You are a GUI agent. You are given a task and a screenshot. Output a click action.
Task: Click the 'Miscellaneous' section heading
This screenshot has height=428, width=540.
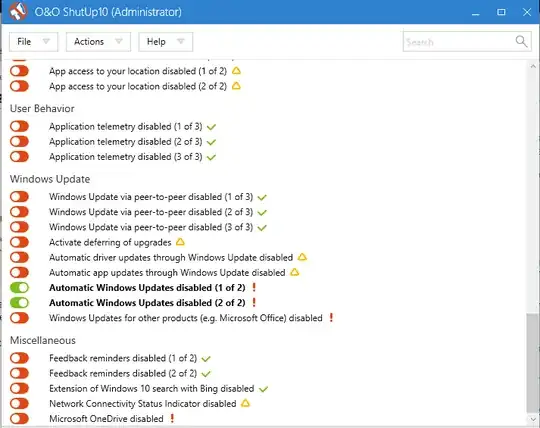point(43,341)
